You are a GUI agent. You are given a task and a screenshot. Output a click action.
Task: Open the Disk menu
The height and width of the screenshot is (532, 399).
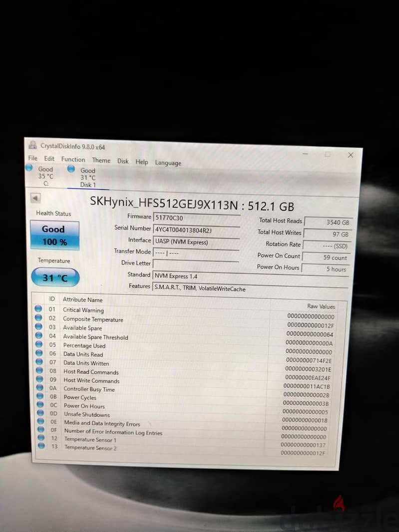tap(123, 161)
